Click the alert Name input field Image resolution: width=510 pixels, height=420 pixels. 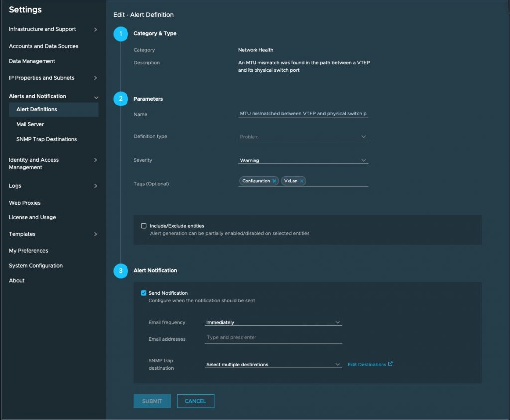303,114
